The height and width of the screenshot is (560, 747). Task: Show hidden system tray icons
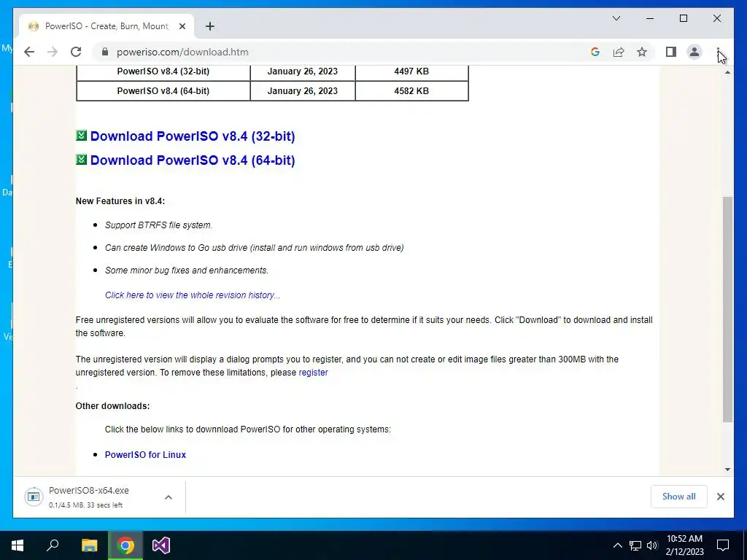click(617, 545)
